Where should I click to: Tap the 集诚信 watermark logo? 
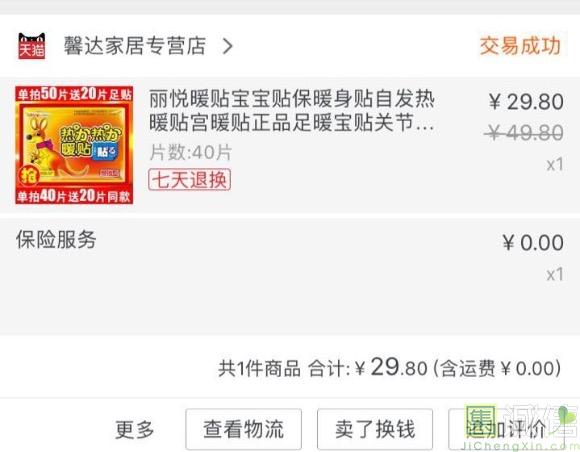point(520,427)
